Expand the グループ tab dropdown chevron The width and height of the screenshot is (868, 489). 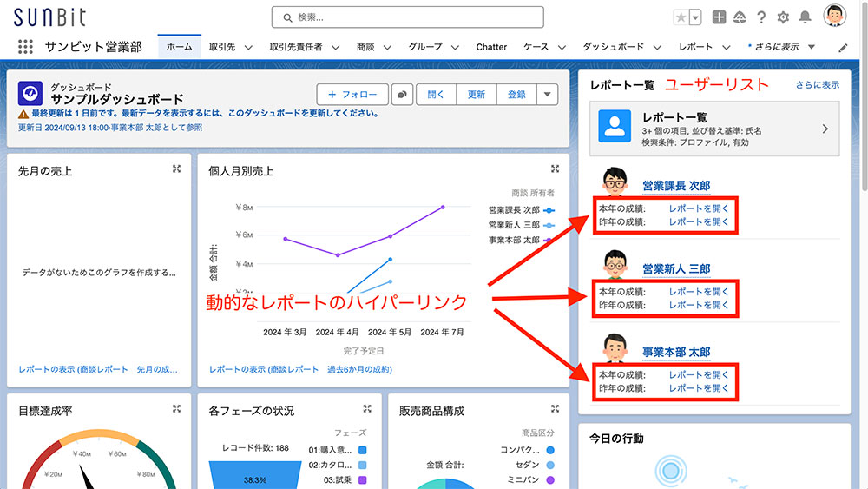point(455,48)
